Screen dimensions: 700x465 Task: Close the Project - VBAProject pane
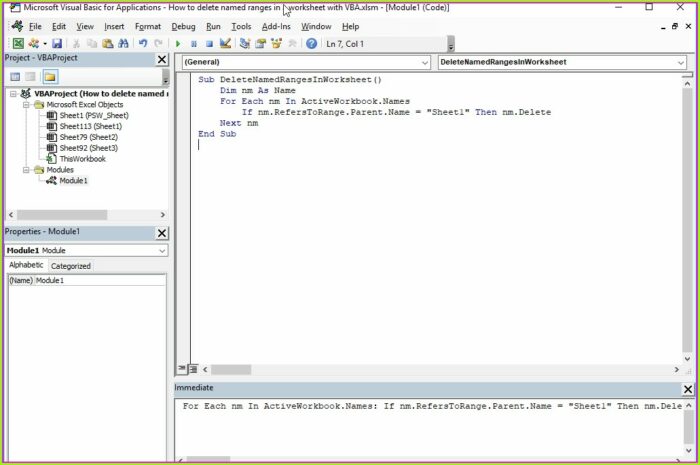pyautogui.click(x=162, y=59)
